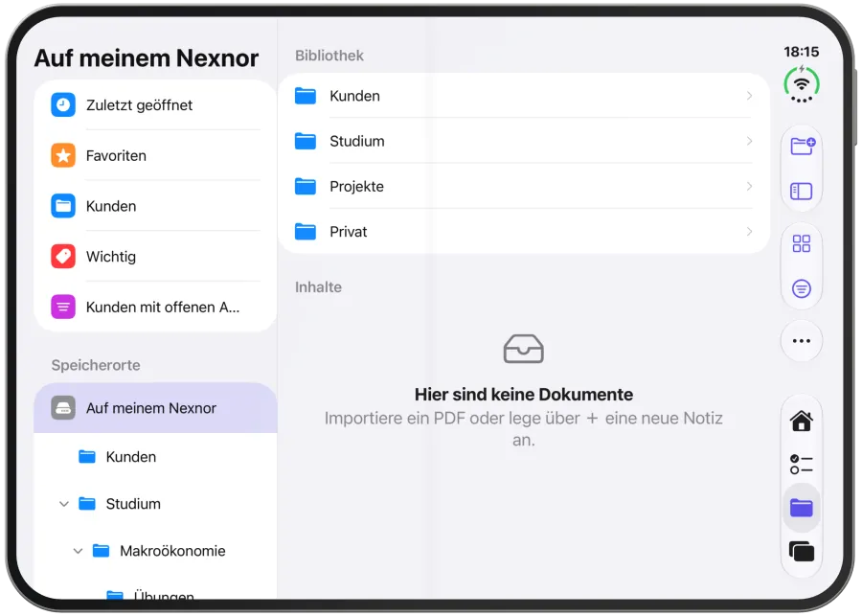Go to the home icon
This screenshot has width=862, height=616.
tap(801, 422)
